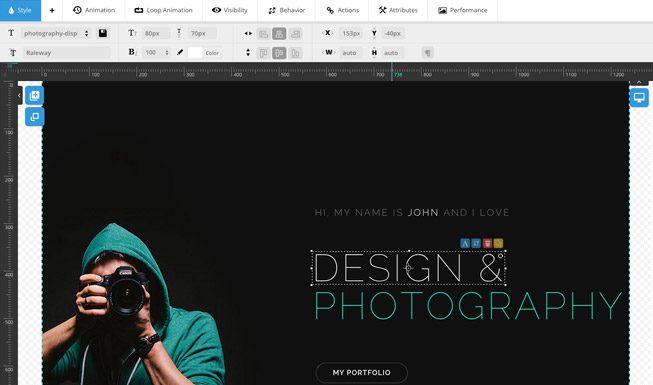Click the Raleway font family field
This screenshot has height=385, width=653.
pyautogui.click(x=66, y=52)
